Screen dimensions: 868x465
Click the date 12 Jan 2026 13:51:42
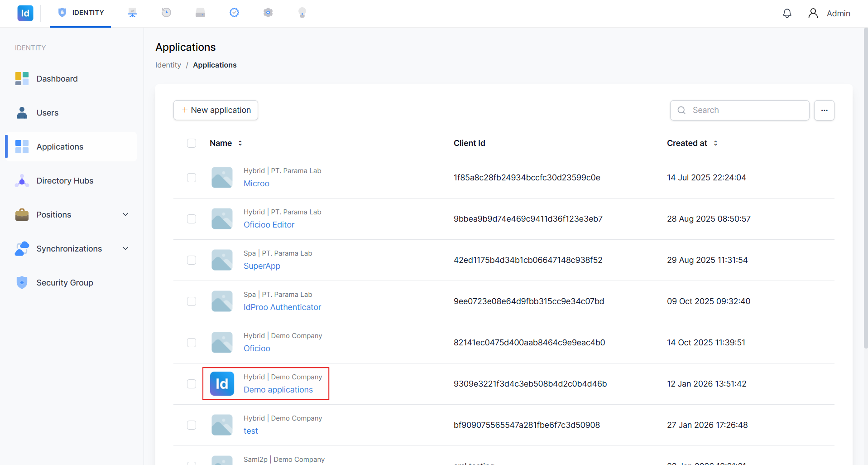coord(706,384)
